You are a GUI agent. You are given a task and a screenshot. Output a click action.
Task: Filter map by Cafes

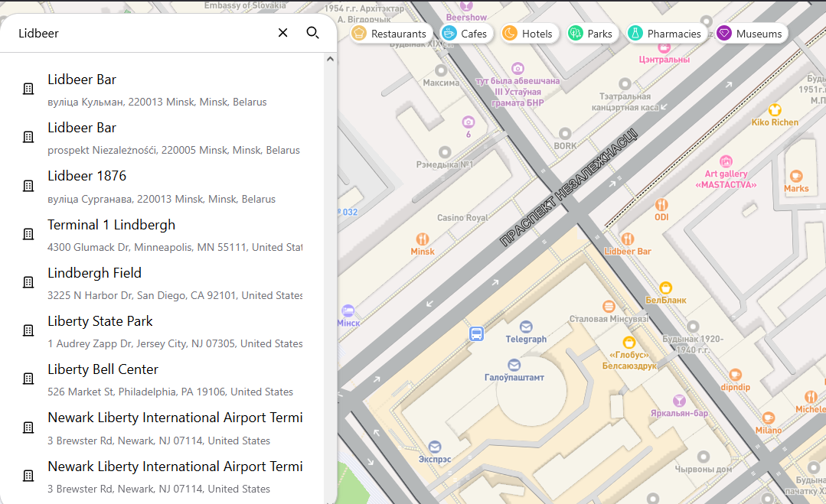(466, 34)
